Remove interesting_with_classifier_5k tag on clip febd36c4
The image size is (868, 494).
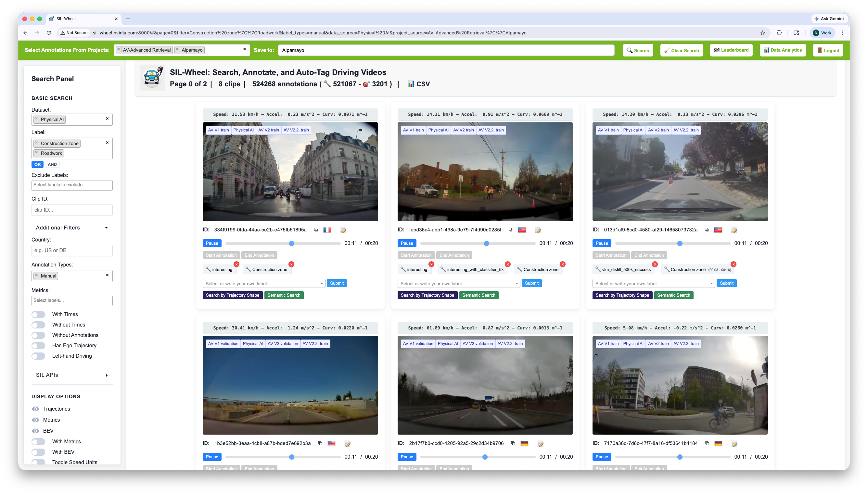(x=508, y=264)
